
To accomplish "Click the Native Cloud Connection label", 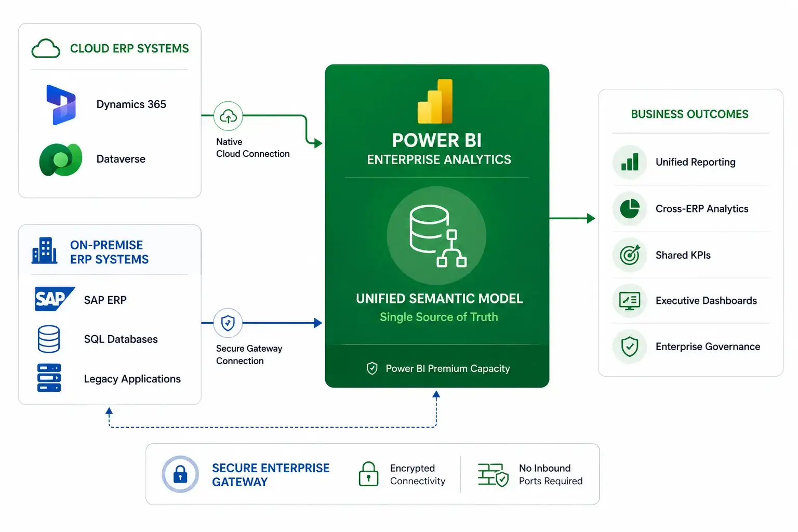I will [253, 148].
